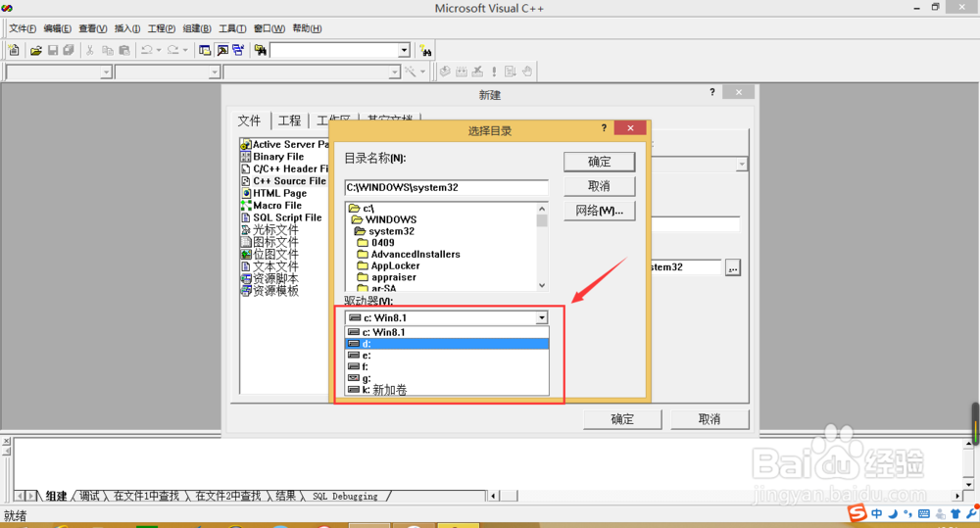
Task: Toggle the Output window icon
Action: pos(221,50)
